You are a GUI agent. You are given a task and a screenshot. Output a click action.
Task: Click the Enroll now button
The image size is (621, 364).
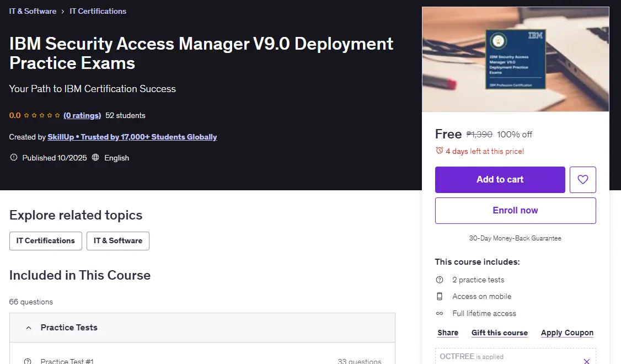click(x=515, y=211)
